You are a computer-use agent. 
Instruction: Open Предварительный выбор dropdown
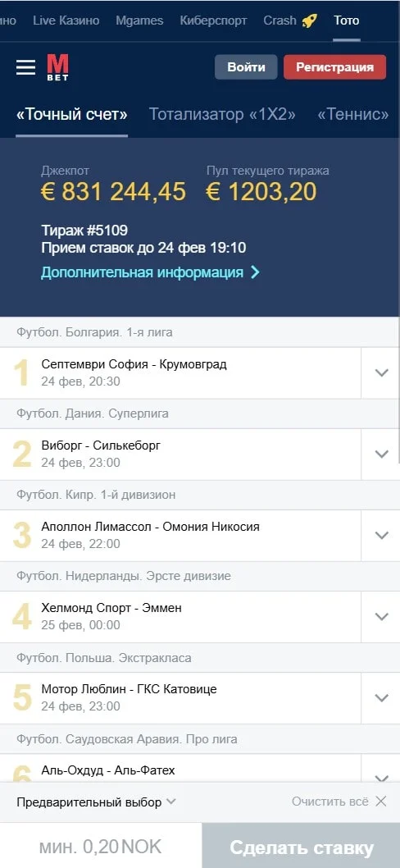tap(96, 802)
